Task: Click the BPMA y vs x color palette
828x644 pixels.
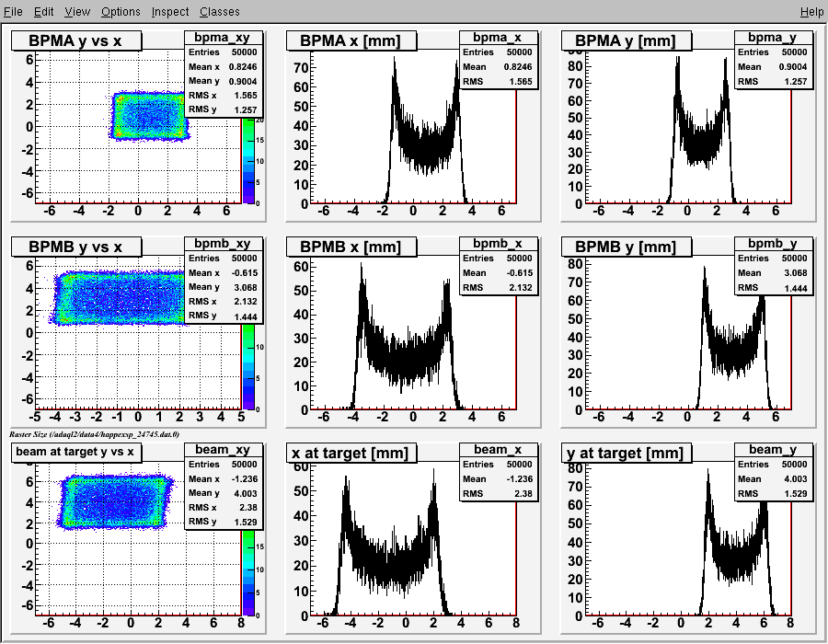Action: [247, 160]
